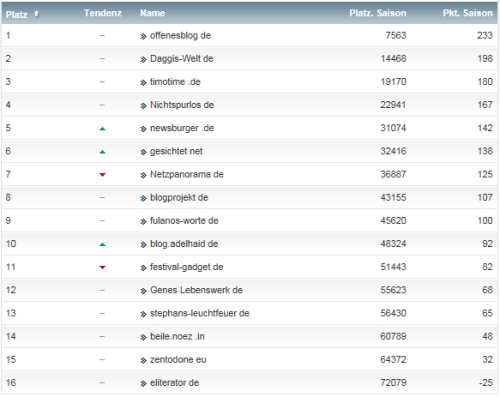Select rank number 16 in Platz column
This screenshot has width=500, height=397.
pyautogui.click(x=11, y=383)
